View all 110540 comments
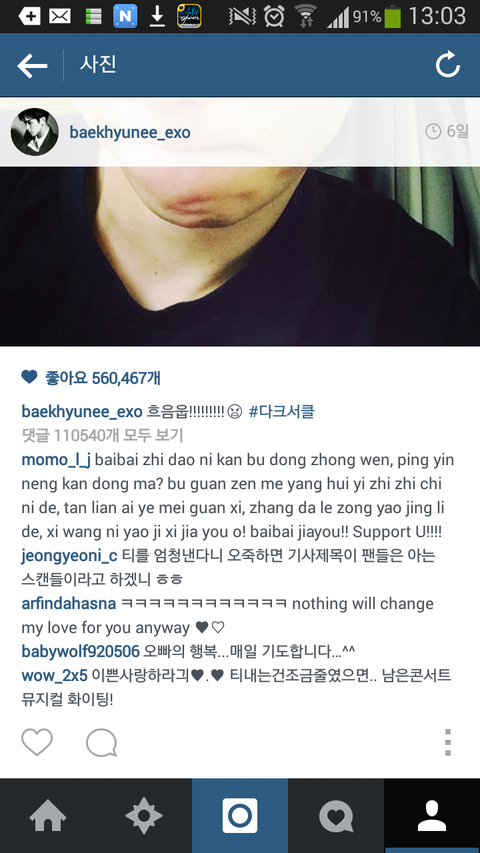Viewport: 480px width, 853px height. (102, 435)
